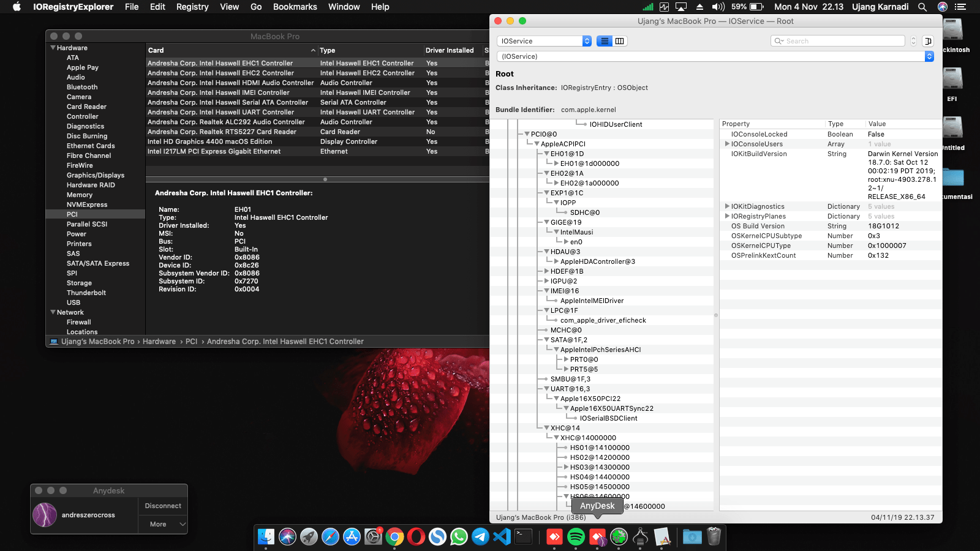Open Spotify from the dock

tap(576, 537)
